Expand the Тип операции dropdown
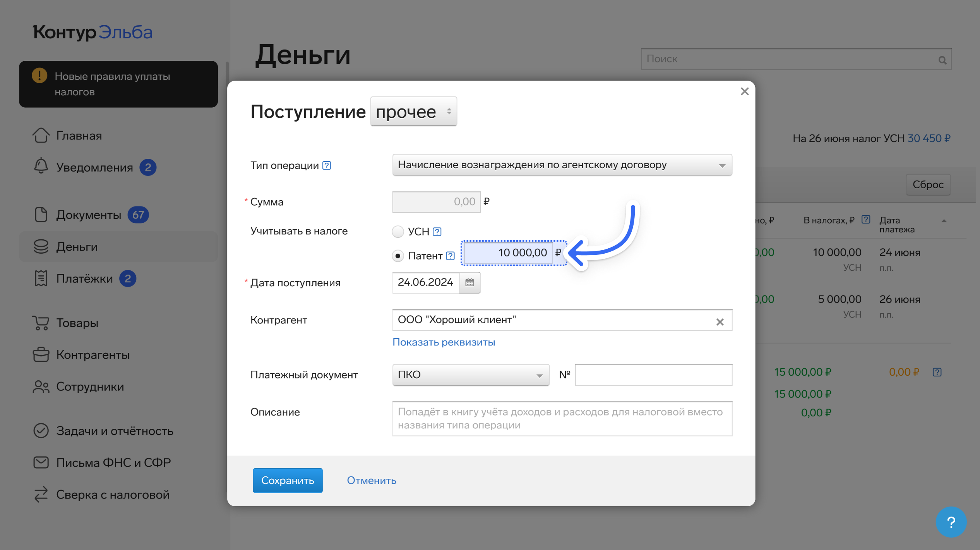 [562, 165]
